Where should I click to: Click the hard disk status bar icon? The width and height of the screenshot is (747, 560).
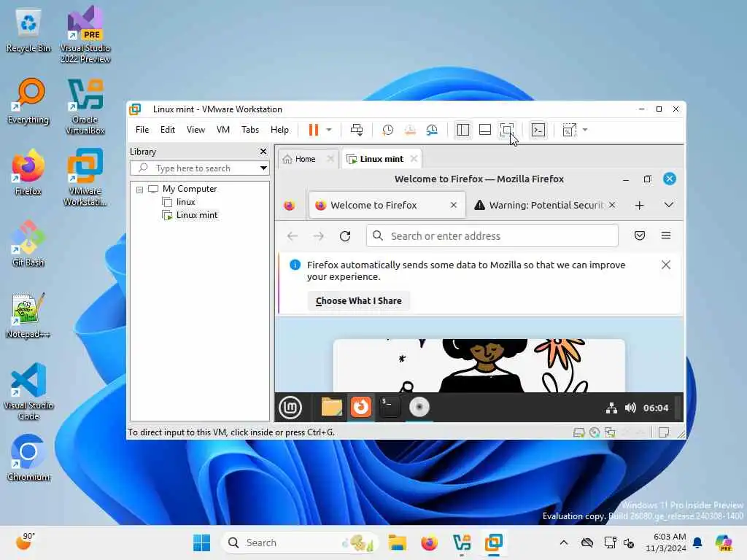click(x=578, y=432)
